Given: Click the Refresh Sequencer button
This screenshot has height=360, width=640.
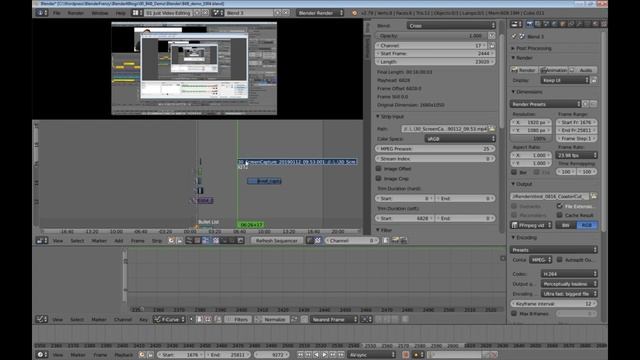Looking at the screenshot, I should (x=277, y=241).
